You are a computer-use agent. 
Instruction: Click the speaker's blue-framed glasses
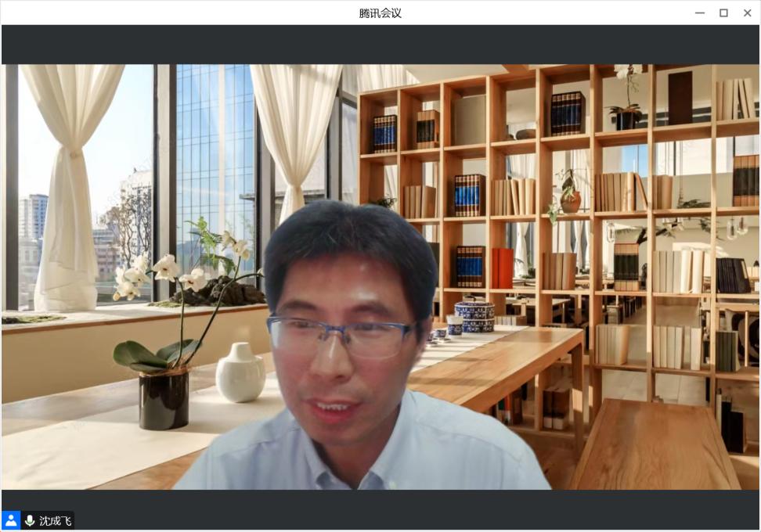pyautogui.click(x=341, y=334)
